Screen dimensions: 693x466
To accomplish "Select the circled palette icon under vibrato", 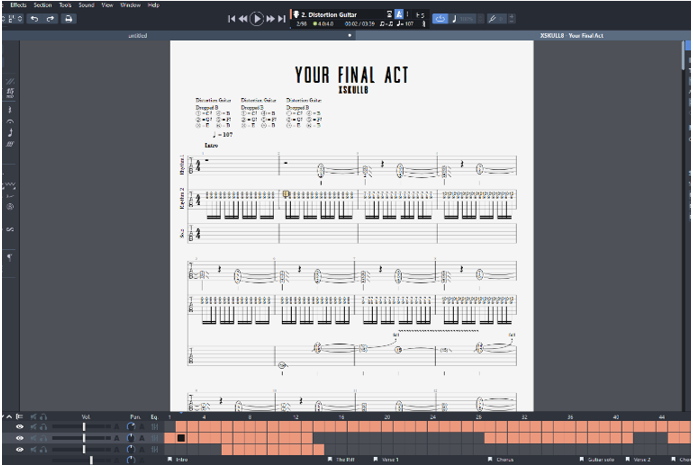I will point(10,206).
